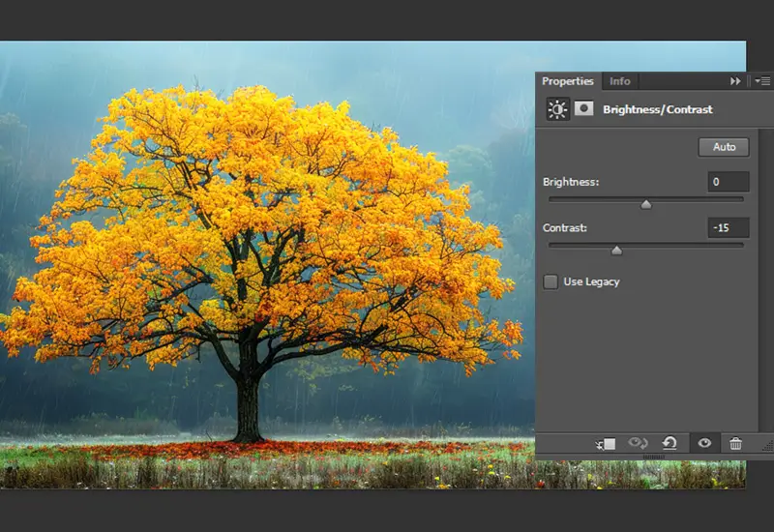Click the Brightness/Contrast adjustment sun icon
The width and height of the screenshot is (774, 532).
pyautogui.click(x=557, y=109)
